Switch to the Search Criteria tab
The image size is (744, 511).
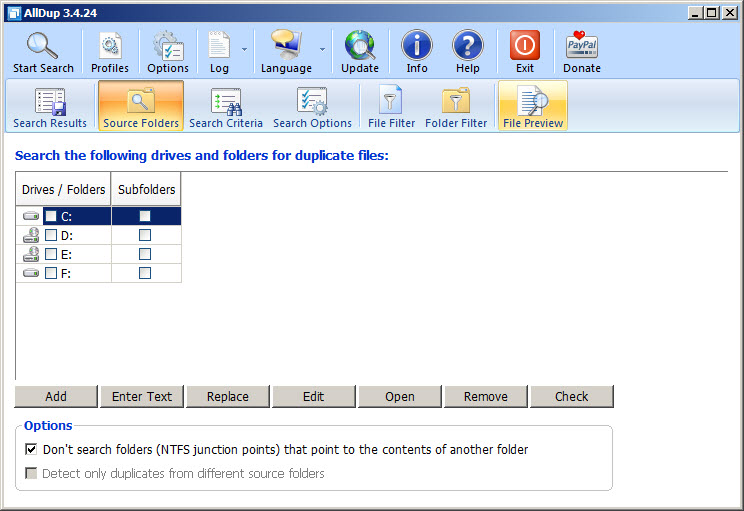226,106
